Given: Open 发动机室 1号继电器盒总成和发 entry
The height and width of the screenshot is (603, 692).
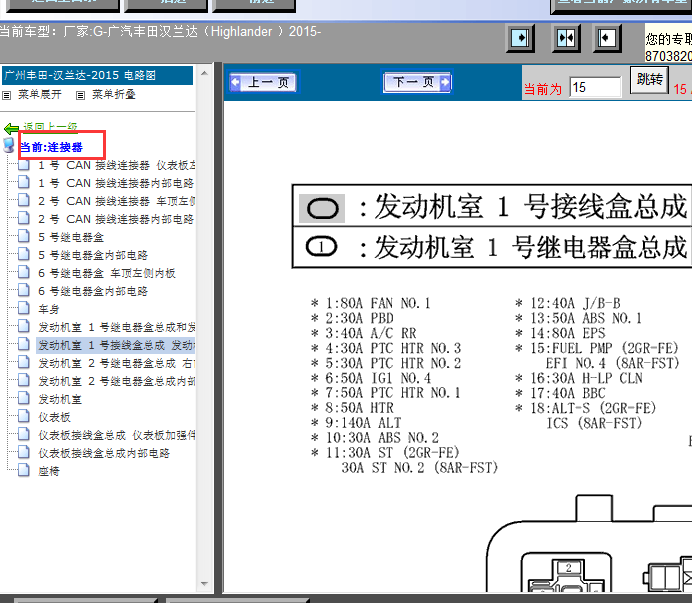Looking at the screenshot, I should point(117,328).
